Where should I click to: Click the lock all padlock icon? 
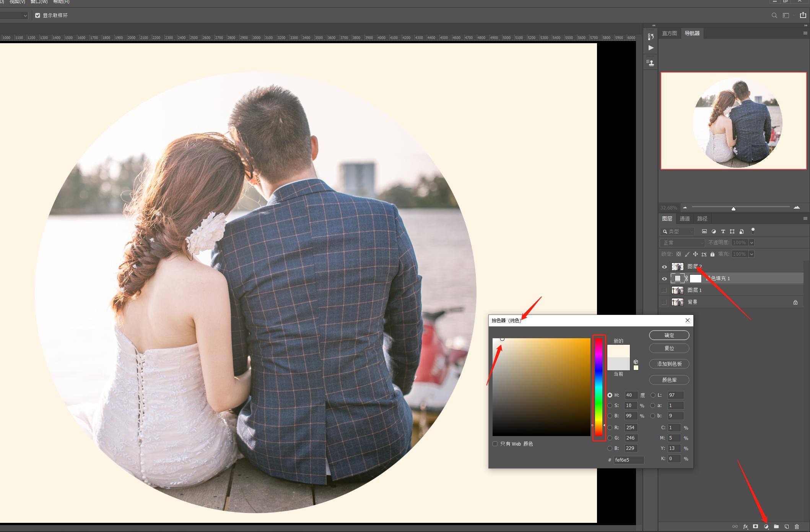coord(712,254)
